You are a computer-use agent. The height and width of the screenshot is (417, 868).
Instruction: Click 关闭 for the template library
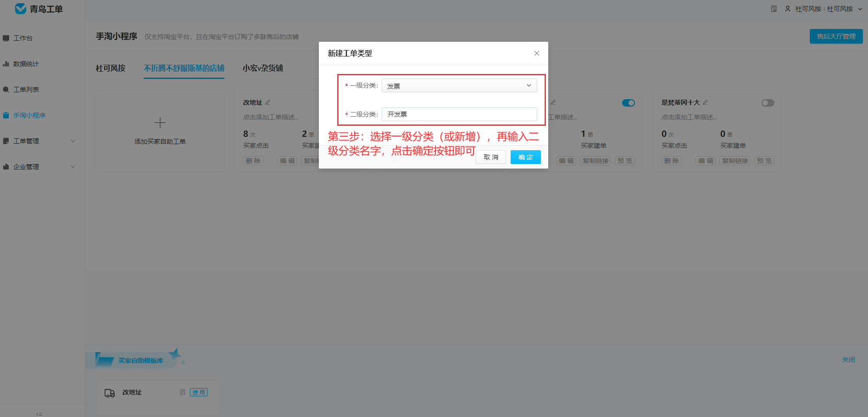(x=849, y=360)
